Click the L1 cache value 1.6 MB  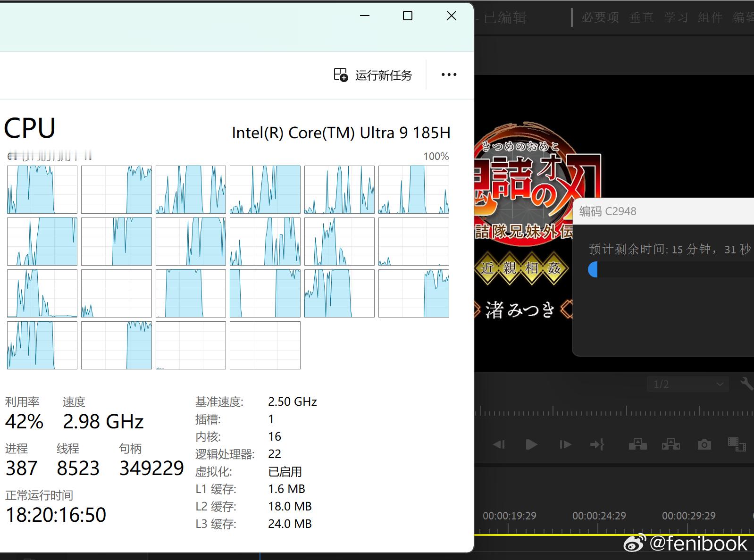click(287, 489)
